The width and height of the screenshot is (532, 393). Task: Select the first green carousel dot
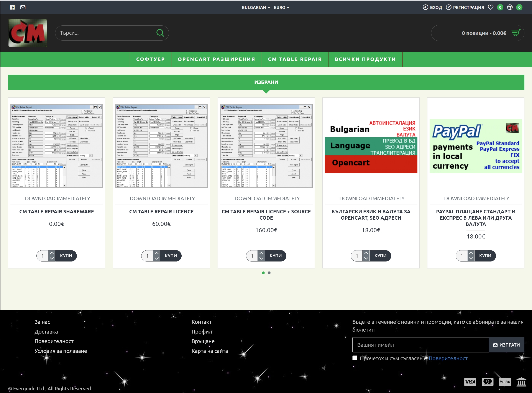pyautogui.click(x=263, y=273)
